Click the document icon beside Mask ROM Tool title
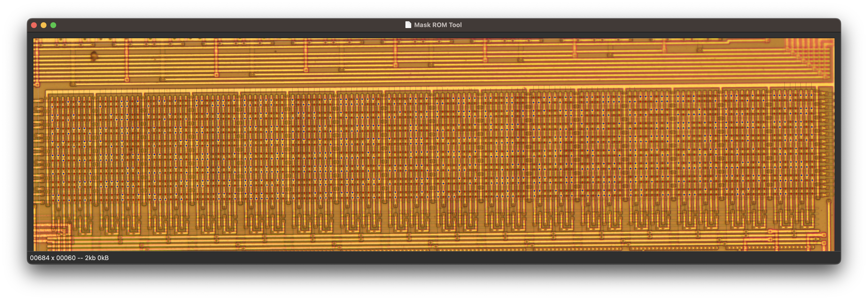The width and height of the screenshot is (868, 300). 408,25
